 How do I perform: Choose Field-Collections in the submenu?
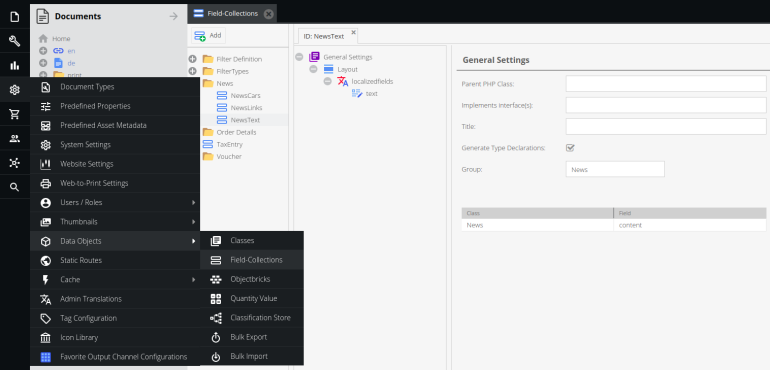pos(252,260)
